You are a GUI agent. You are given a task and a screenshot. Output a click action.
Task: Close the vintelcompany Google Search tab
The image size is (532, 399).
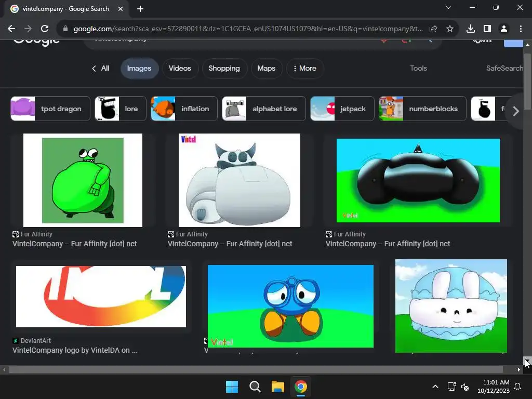click(121, 9)
